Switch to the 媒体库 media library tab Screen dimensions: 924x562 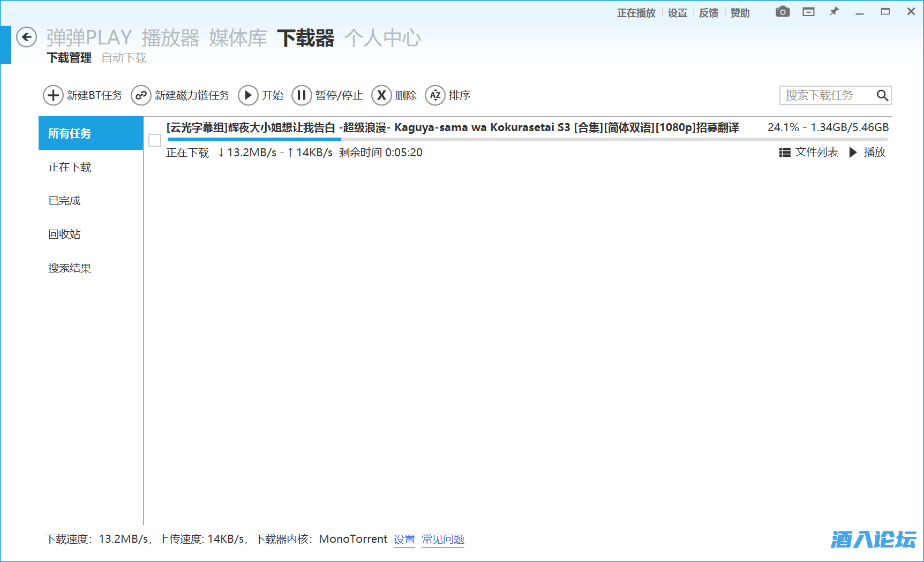pos(238,38)
